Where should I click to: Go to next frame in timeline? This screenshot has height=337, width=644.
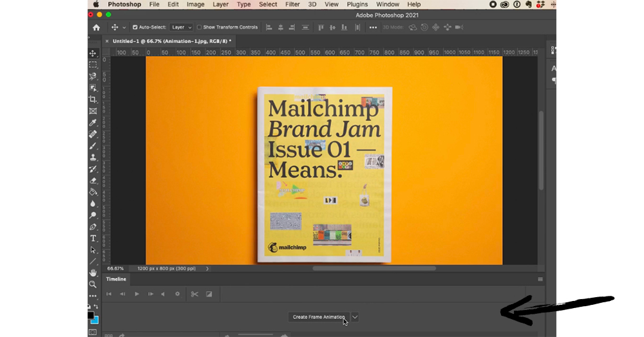151,294
